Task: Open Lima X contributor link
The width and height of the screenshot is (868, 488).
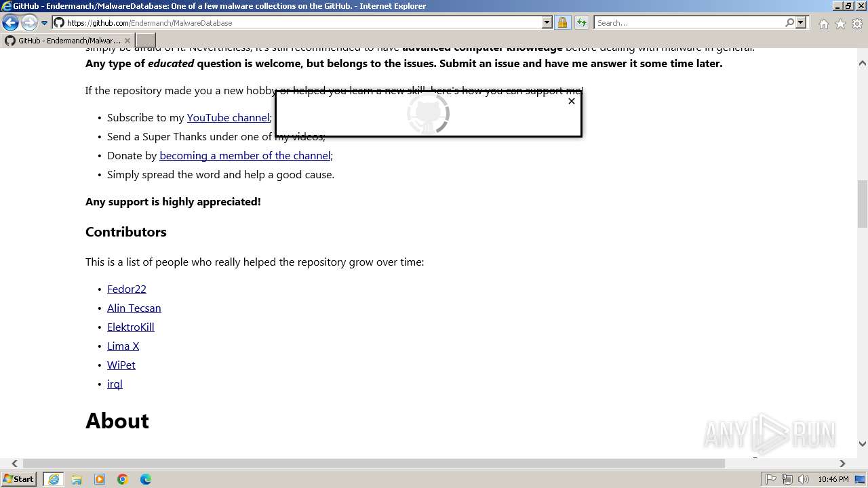Action: (x=123, y=346)
